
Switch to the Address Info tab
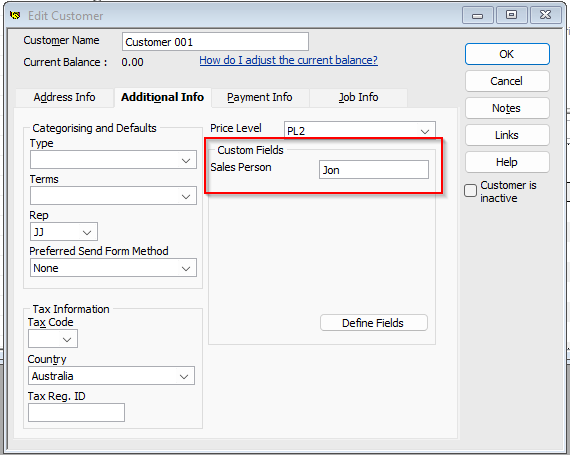(64, 97)
